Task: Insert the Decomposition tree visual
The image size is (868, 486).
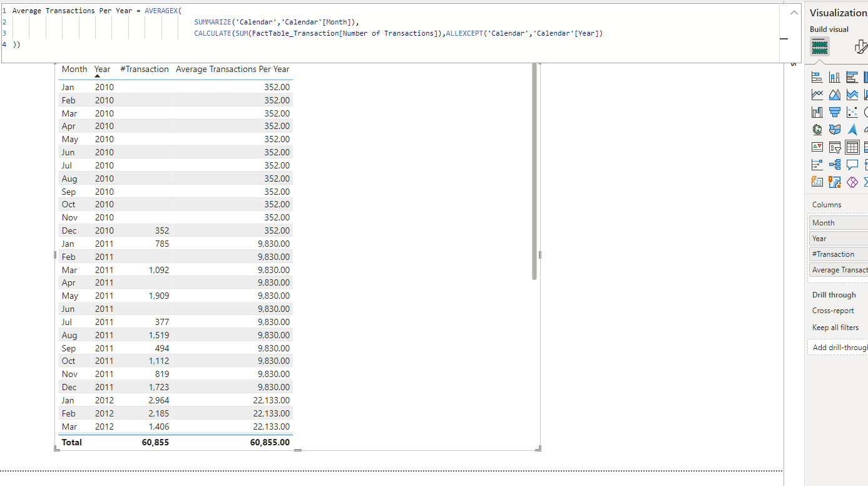Action: (x=834, y=165)
